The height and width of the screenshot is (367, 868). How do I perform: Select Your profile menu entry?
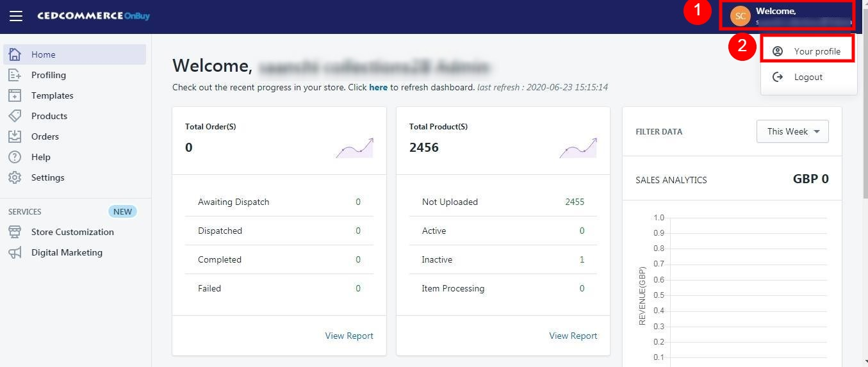click(x=808, y=51)
